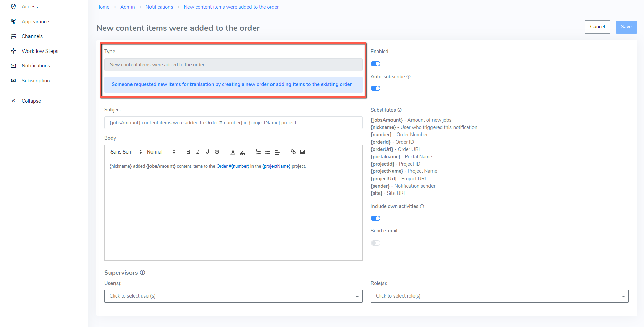Image resolution: width=644 pixels, height=327 pixels.
Task: Toggle the Enabled switch
Action: 376,64
